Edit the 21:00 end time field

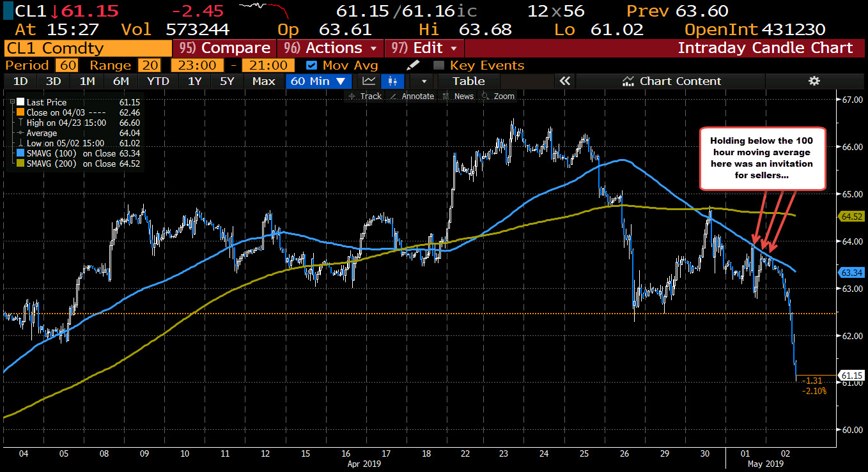click(x=268, y=65)
